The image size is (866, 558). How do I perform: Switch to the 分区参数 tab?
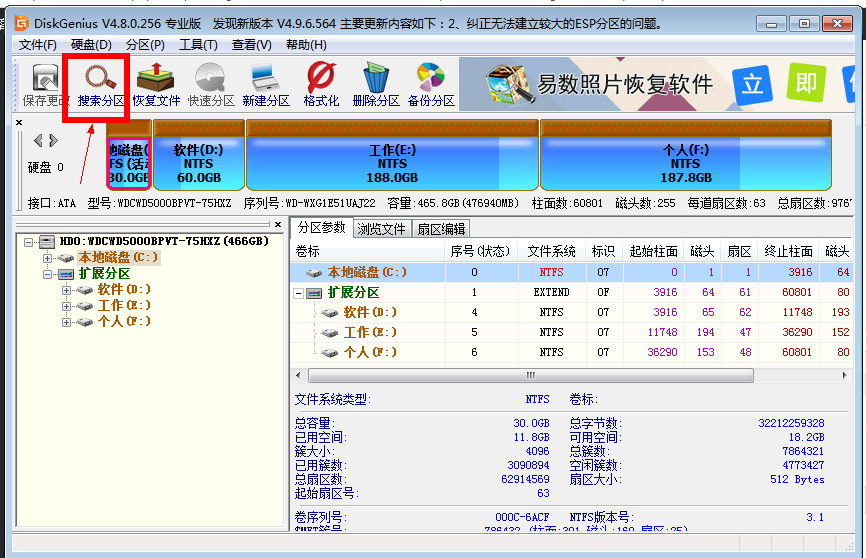[321, 227]
